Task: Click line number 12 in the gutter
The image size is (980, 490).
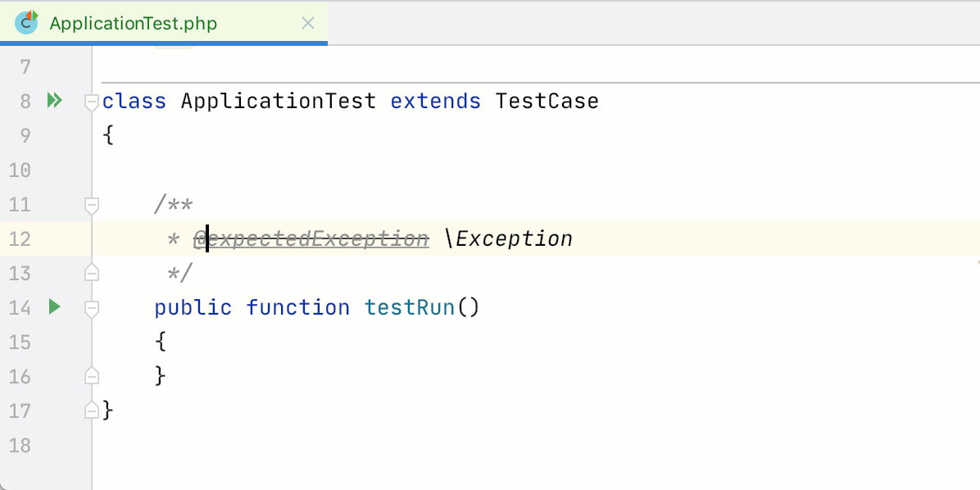Action: coord(20,238)
